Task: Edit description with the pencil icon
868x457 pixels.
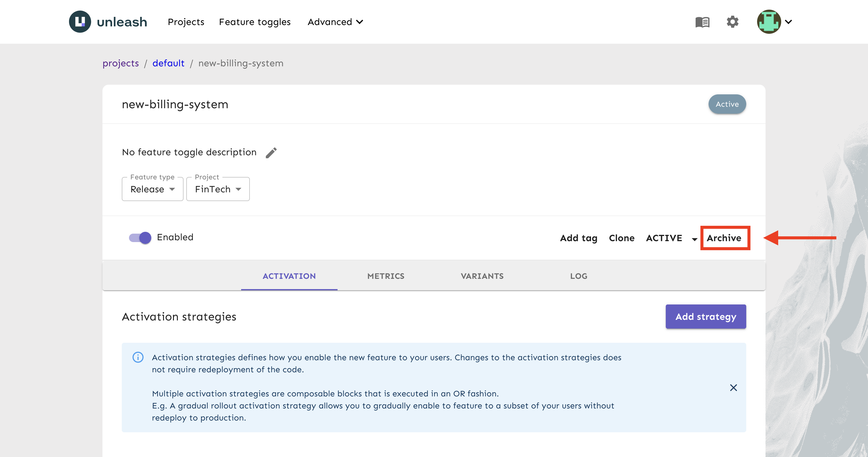Action: [x=271, y=153]
